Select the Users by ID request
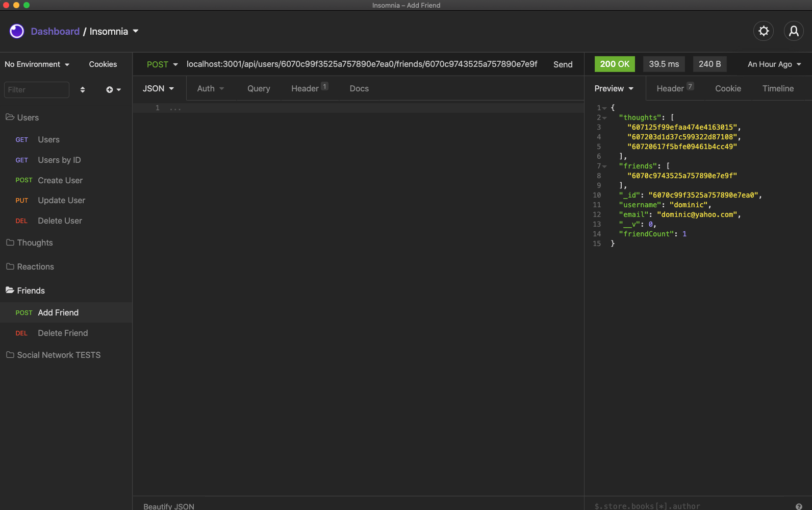The height and width of the screenshot is (510, 812). point(66,160)
